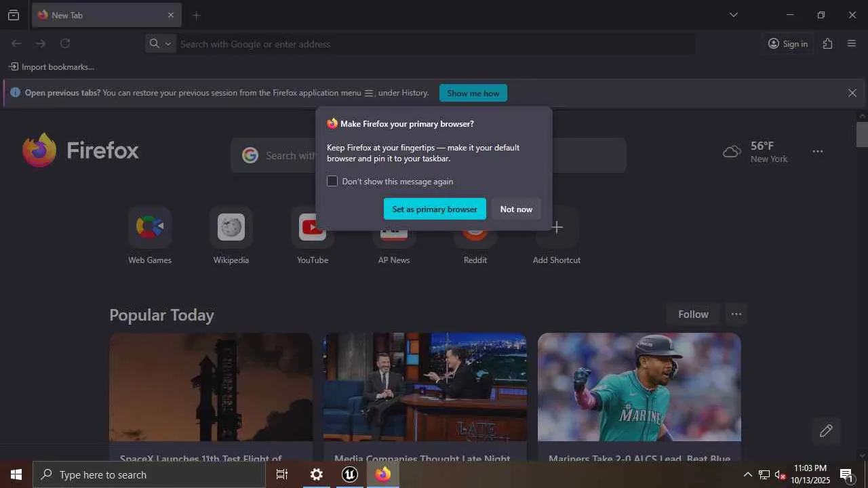The image size is (868, 488).
Task: Click the Firefox taskbar icon
Action: pyautogui.click(x=383, y=474)
